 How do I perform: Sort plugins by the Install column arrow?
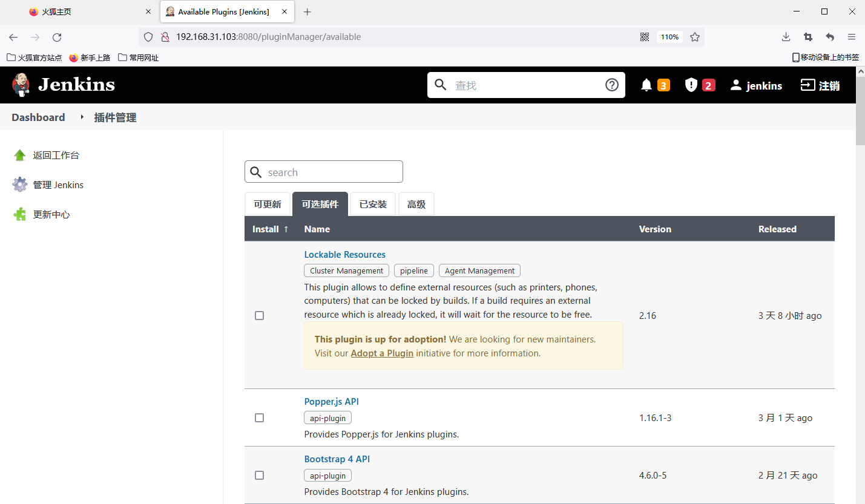[286, 229]
